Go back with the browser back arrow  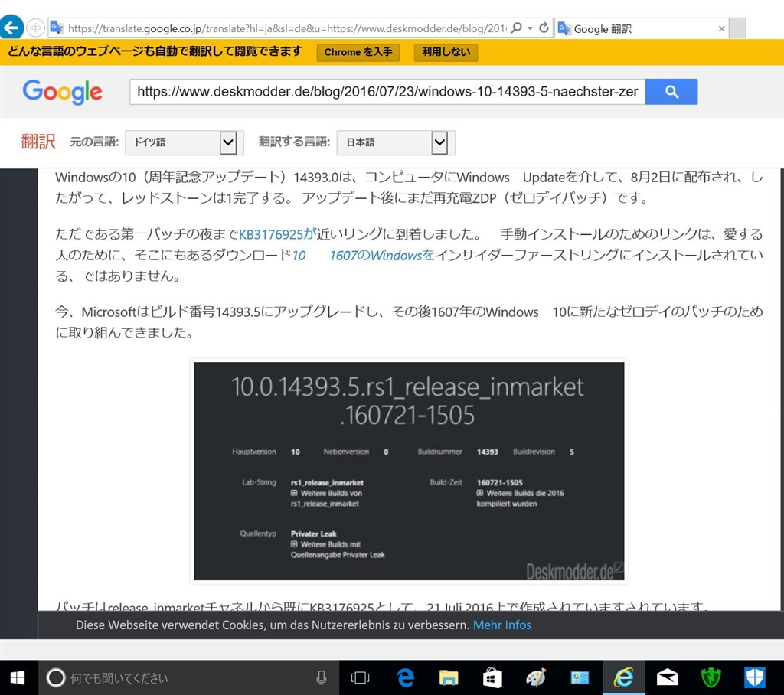click(x=11, y=27)
